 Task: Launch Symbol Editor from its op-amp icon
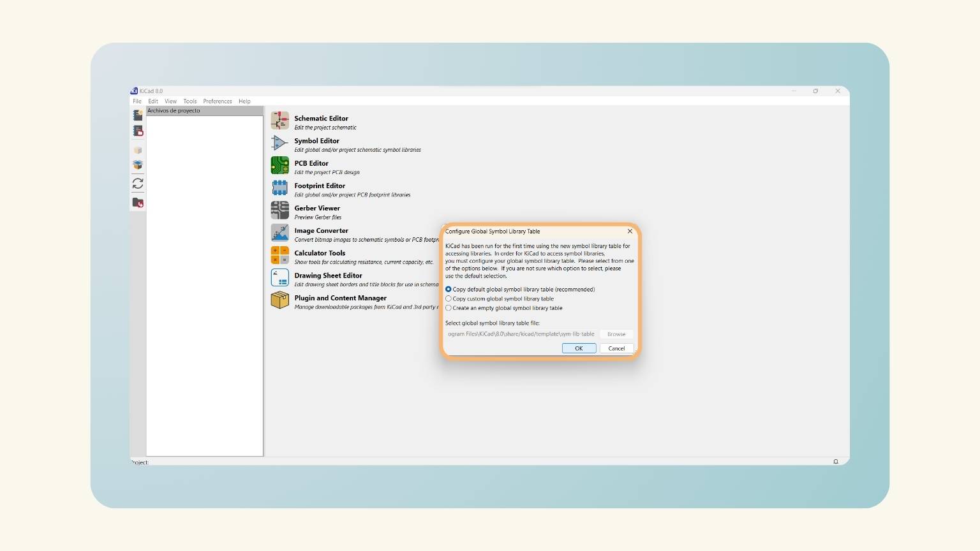(x=279, y=143)
